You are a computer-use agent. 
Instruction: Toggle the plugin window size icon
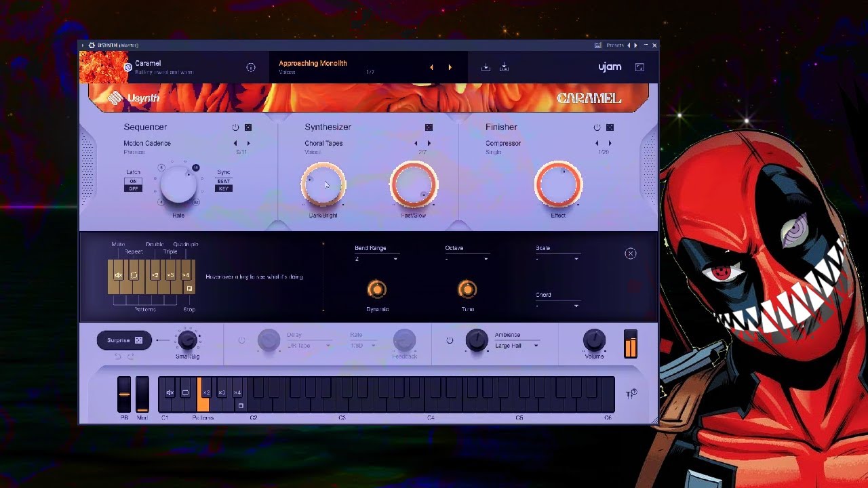(639, 67)
